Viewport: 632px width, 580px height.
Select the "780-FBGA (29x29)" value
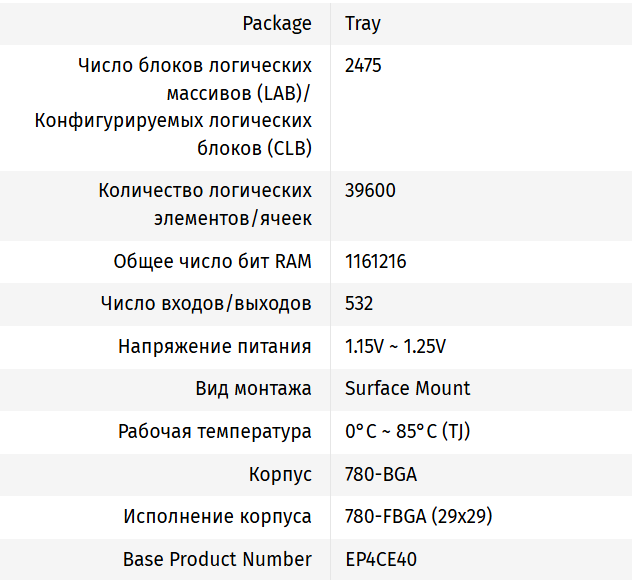418,517
